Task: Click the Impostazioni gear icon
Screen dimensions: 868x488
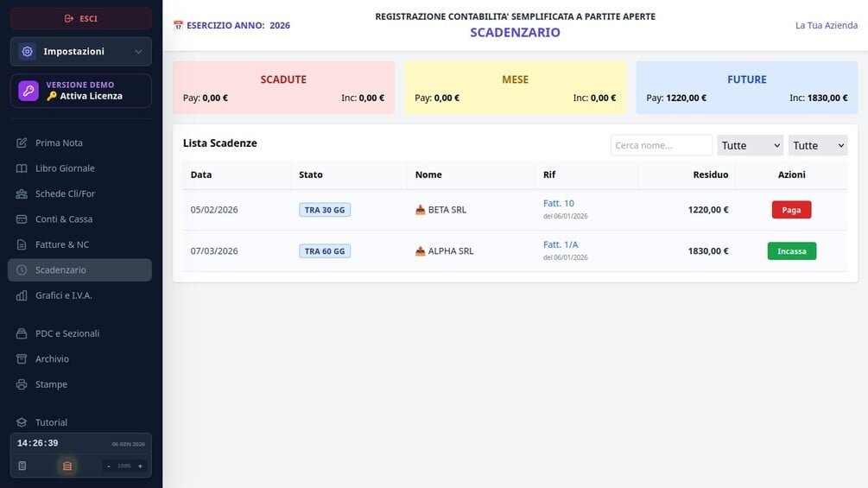Action: (x=27, y=52)
